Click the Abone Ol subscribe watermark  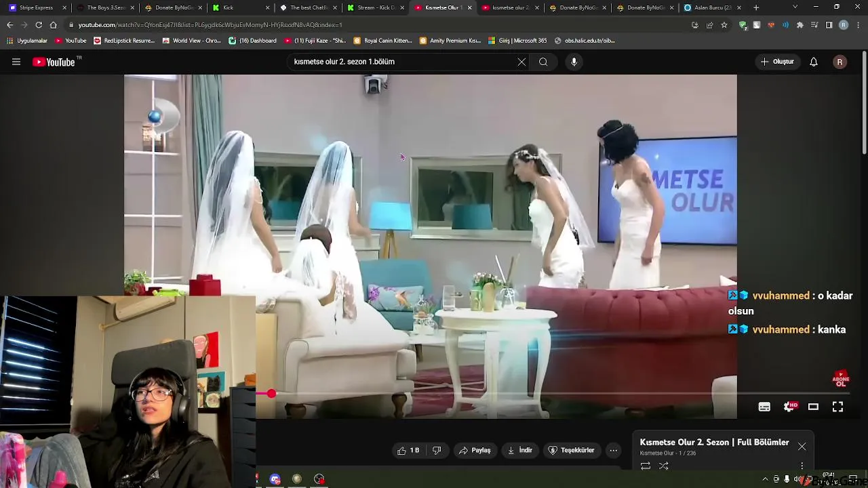(841, 379)
